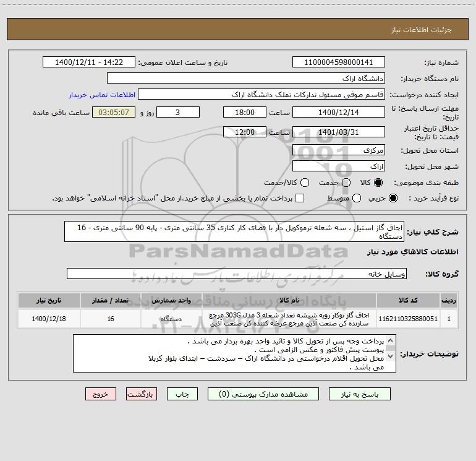This screenshot has width=476, height=461.
Task: Click the unit cell دستگاه
Action: 171,319
